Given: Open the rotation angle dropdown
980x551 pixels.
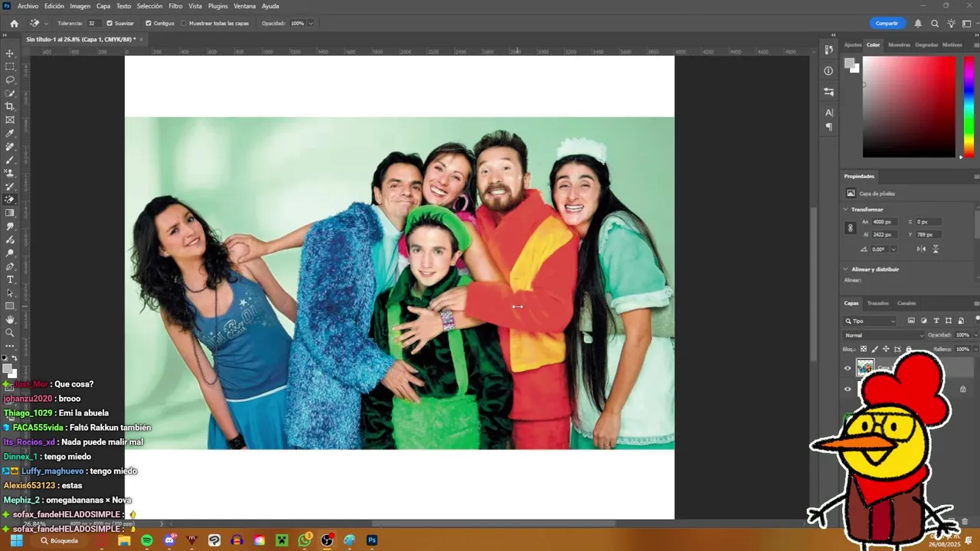Looking at the screenshot, I should coord(893,249).
